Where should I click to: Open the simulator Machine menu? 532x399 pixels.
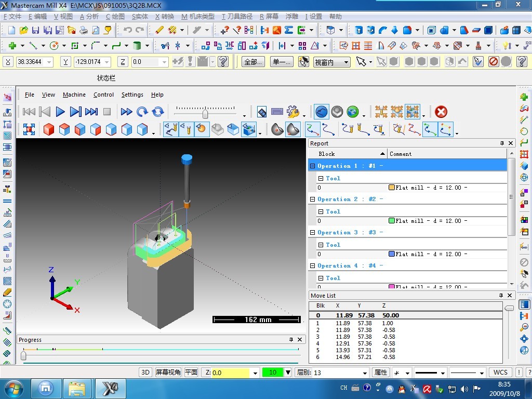point(74,95)
